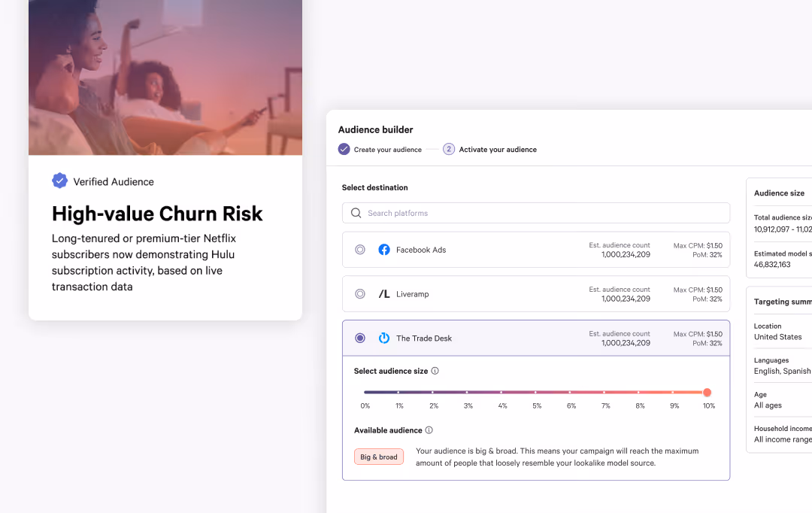Click the English, Spanish languages value
This screenshot has height=513, width=812.
point(782,371)
